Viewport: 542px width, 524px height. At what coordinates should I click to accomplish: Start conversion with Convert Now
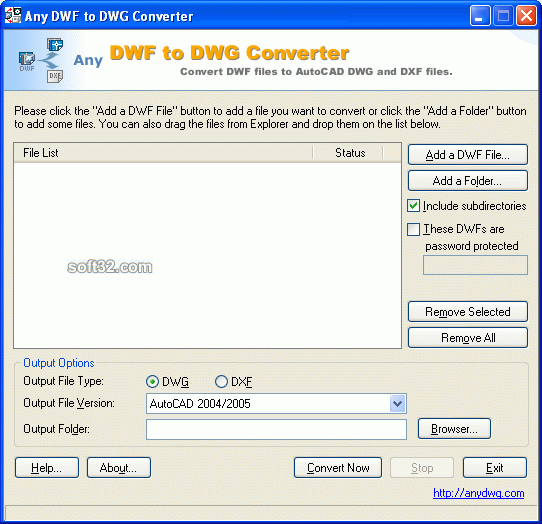[x=338, y=468]
